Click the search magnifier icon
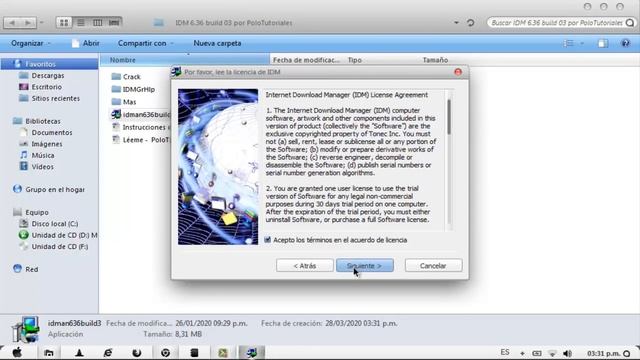The height and width of the screenshot is (360, 640). pos(630,23)
